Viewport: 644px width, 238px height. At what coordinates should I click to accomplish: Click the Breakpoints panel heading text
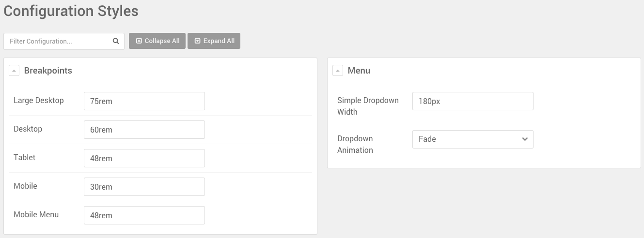pos(48,71)
